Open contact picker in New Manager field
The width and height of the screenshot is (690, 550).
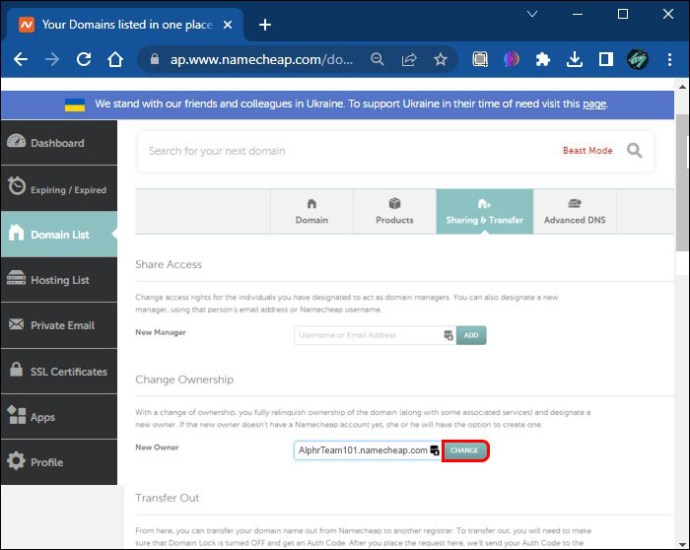click(448, 335)
